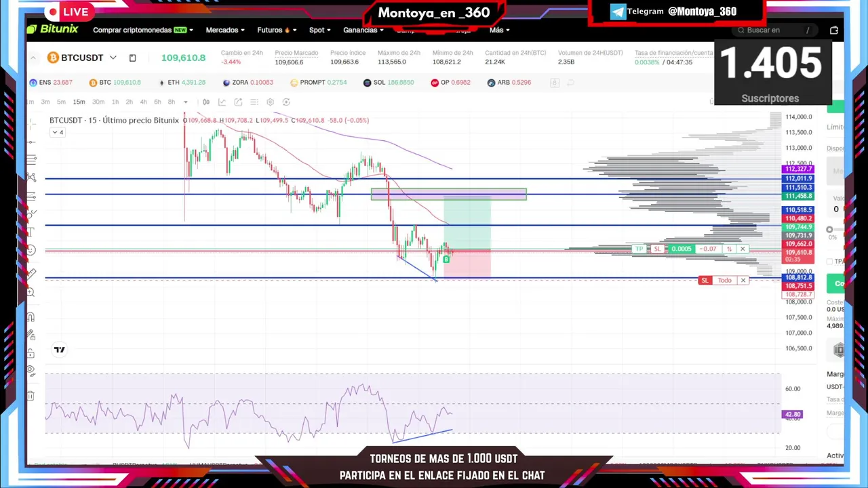Open the trading guide book icon
868x488 pixels.
pyautogui.click(x=132, y=58)
